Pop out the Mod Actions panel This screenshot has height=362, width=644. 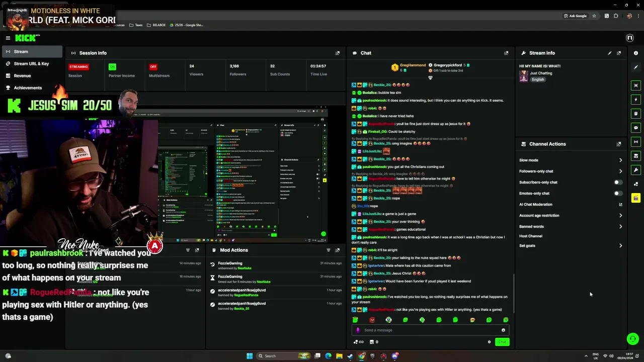[x=338, y=250]
